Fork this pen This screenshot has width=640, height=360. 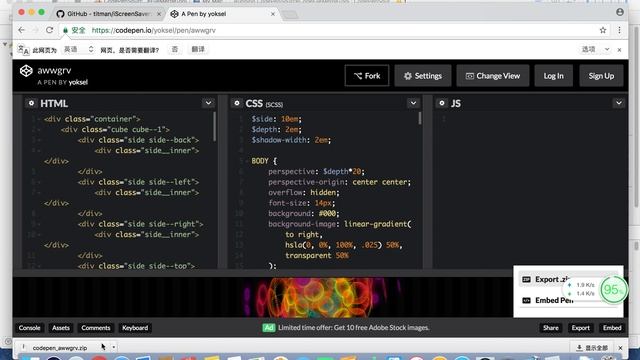click(x=367, y=76)
